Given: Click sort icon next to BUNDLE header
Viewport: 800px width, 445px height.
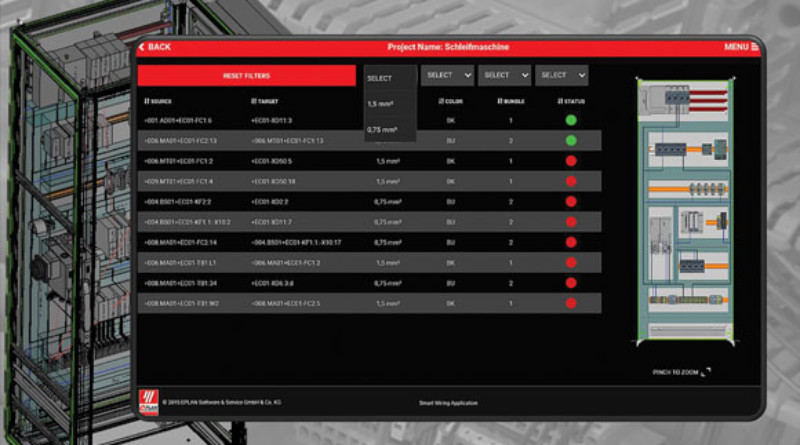Looking at the screenshot, I should coord(499,101).
